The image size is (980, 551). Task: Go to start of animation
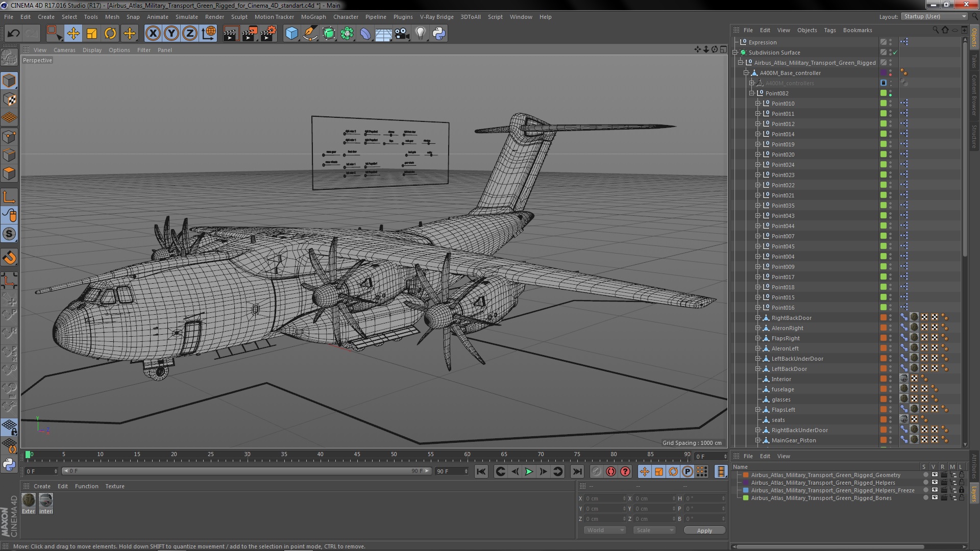[481, 472]
